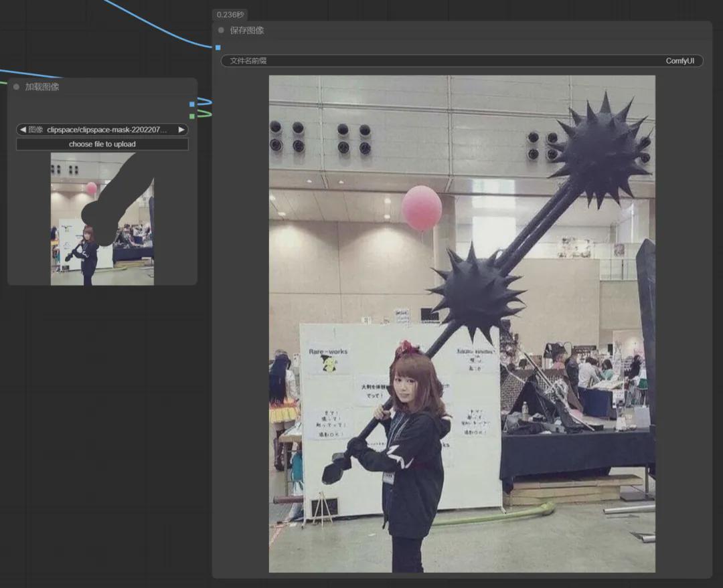The height and width of the screenshot is (588, 723).
Task: Click the 0.236秒 execution time badge
Action: (228, 14)
